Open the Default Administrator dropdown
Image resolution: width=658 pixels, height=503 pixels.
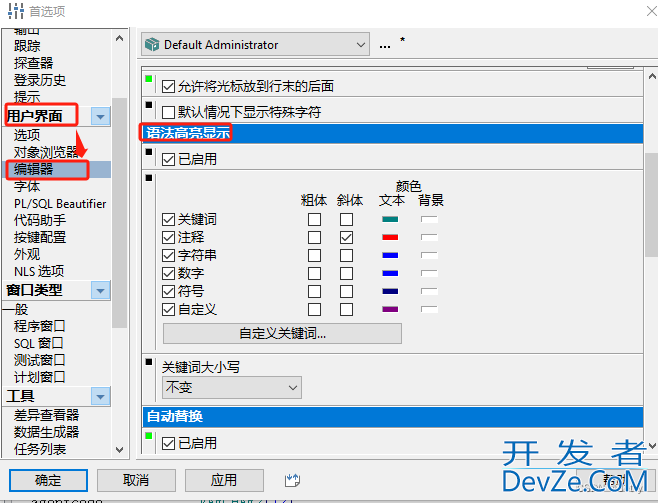255,44
